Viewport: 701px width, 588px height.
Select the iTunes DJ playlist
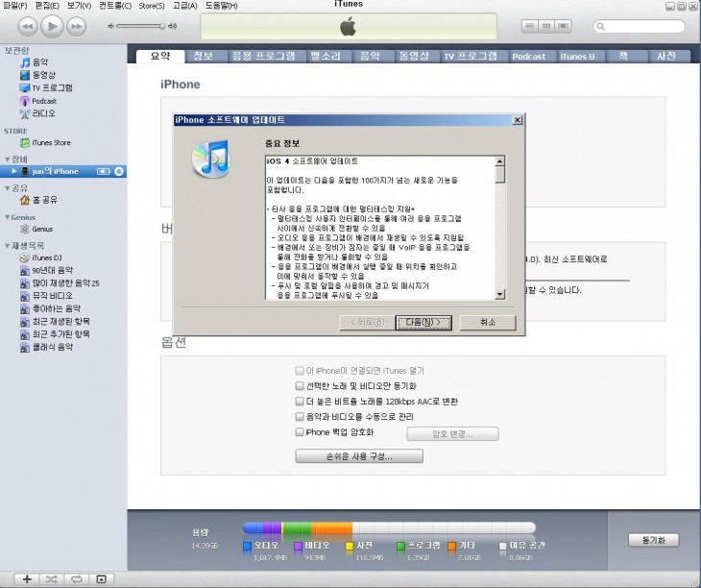pyautogui.click(x=47, y=258)
